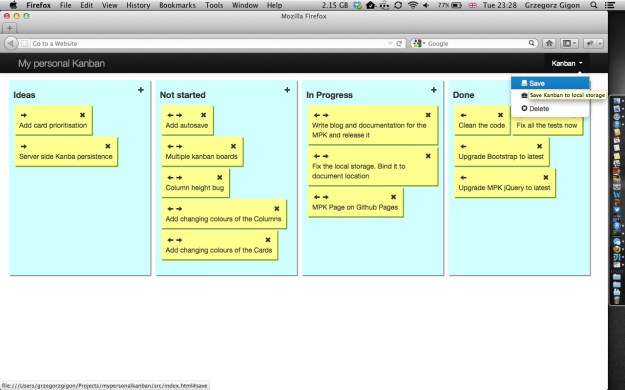
Task: Move 'Add changing colours of the Columns' right
Action: pos(179,209)
